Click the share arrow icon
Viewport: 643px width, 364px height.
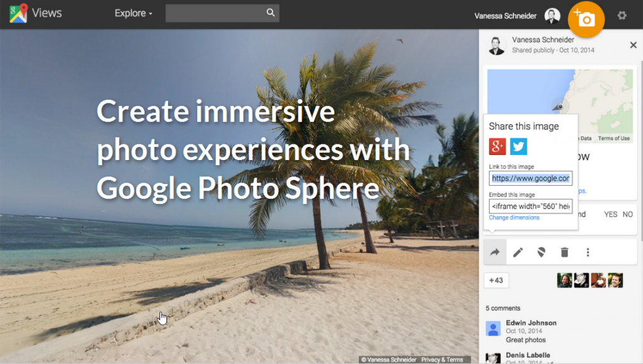[495, 252]
